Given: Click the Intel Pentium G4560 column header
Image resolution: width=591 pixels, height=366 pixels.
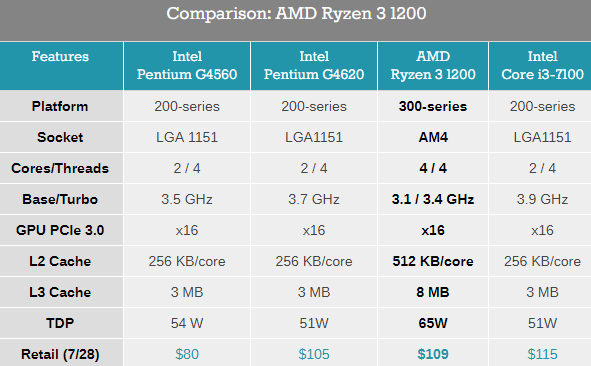Looking at the screenshot, I should (187, 66).
